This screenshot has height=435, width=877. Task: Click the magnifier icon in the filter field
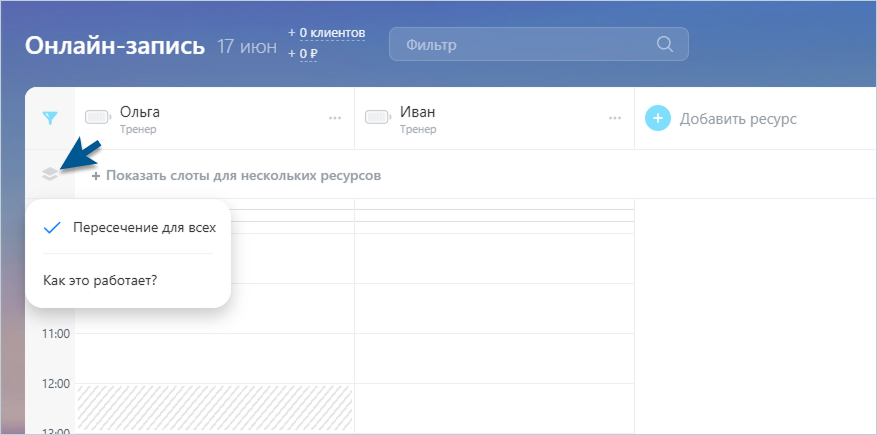(664, 44)
